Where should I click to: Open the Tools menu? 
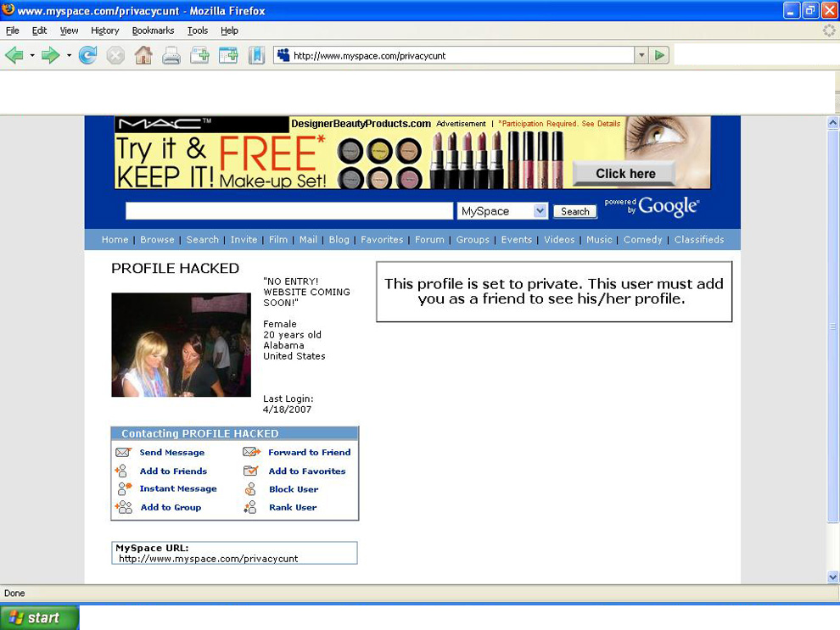coord(198,31)
